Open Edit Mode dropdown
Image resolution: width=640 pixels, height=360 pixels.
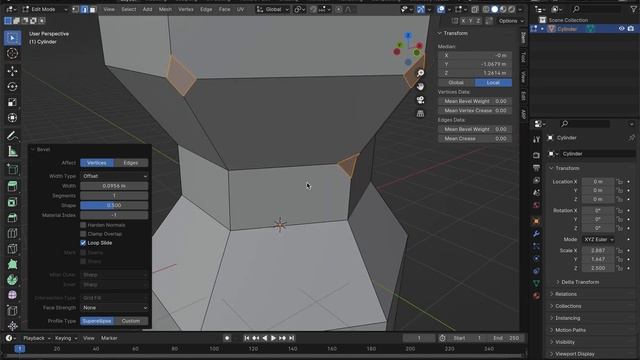[45, 9]
